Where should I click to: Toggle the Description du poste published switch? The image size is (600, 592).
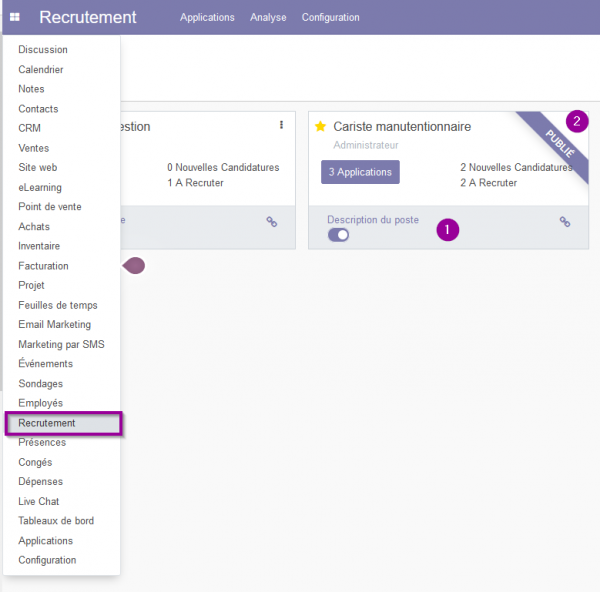tap(338, 235)
